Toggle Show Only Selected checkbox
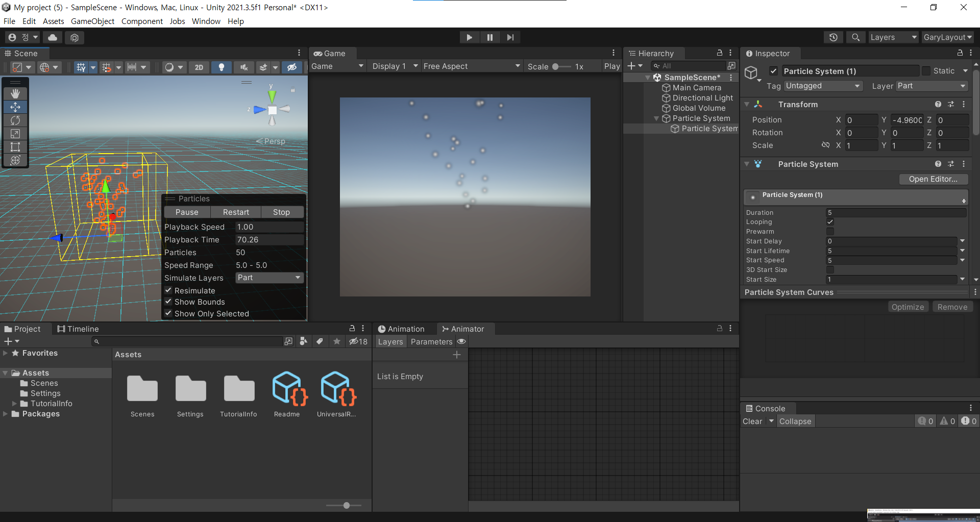The image size is (980, 522). point(168,313)
